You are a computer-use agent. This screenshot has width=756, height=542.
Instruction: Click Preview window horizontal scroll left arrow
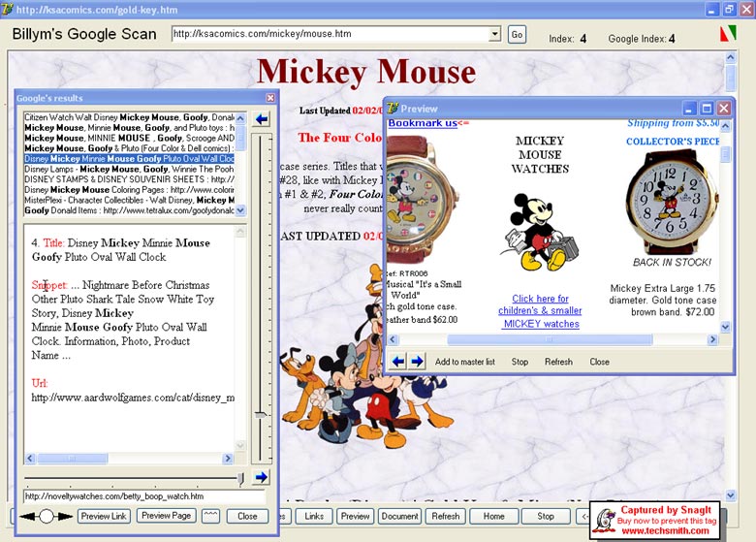pos(393,339)
